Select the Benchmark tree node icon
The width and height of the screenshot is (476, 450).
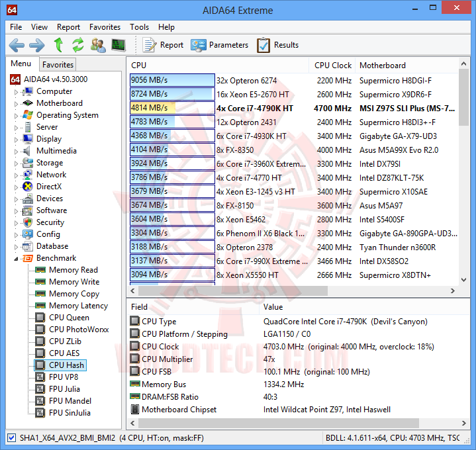pos(28,258)
